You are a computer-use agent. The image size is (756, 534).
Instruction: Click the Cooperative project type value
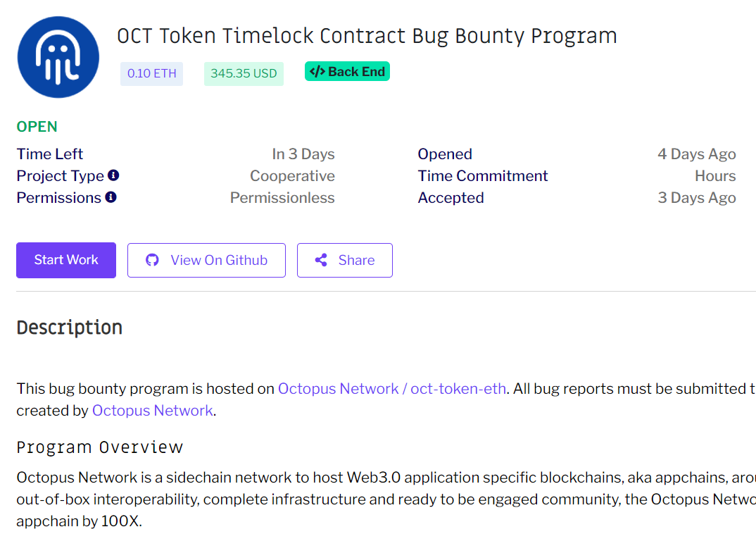pos(292,176)
